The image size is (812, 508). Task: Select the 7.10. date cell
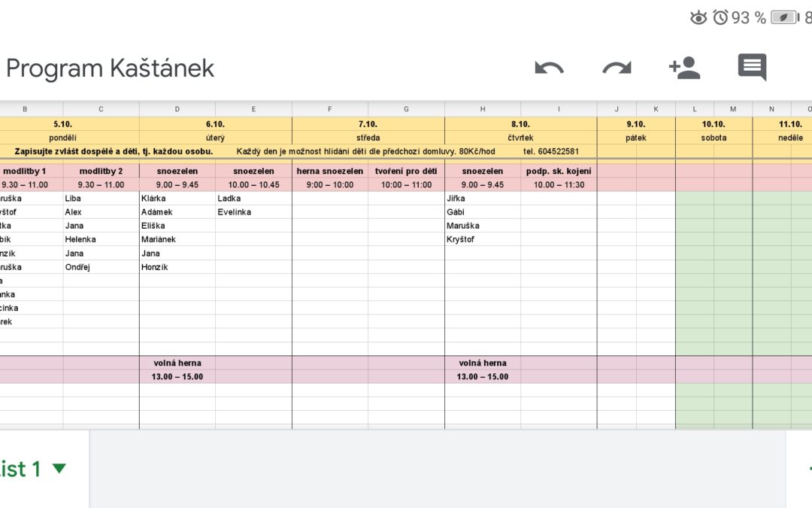coord(368,124)
